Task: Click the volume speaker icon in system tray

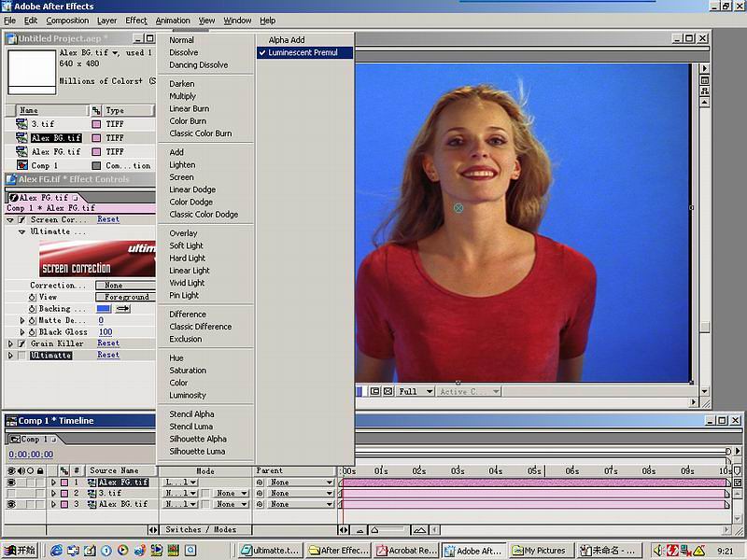Action: 658,551
